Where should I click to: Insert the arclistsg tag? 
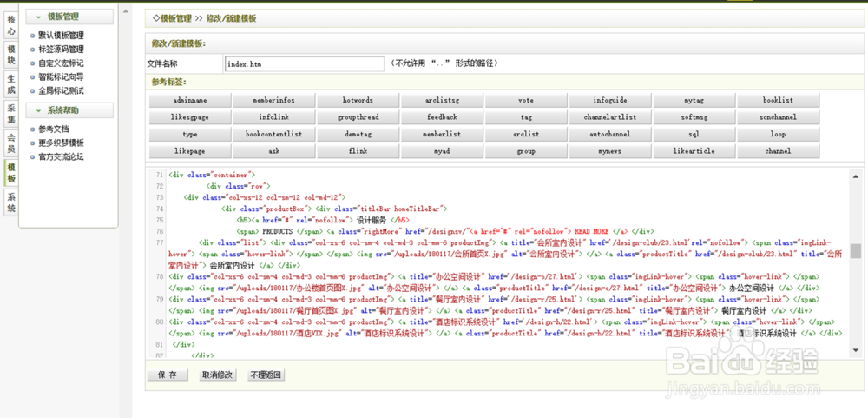[x=443, y=100]
